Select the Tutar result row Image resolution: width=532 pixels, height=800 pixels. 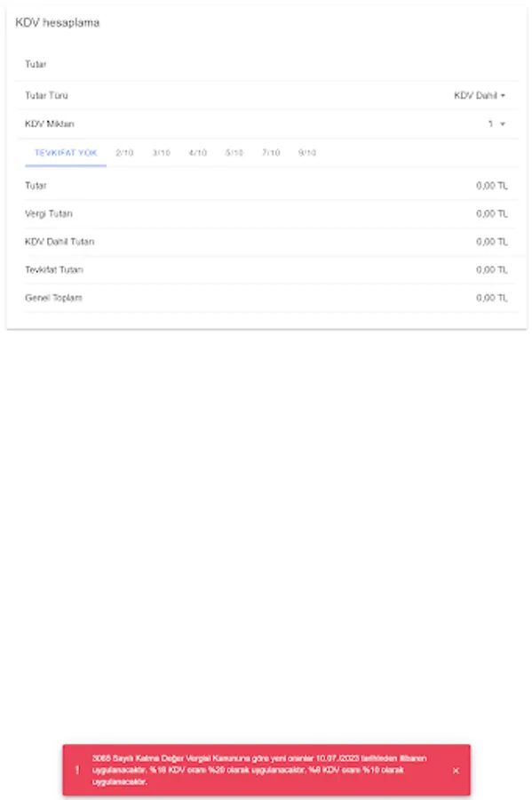266,185
